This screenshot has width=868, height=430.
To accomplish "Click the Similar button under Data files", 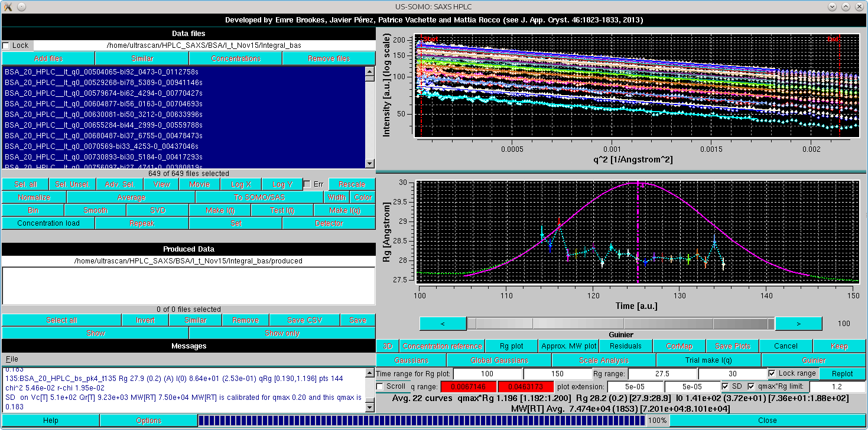I will (142, 58).
